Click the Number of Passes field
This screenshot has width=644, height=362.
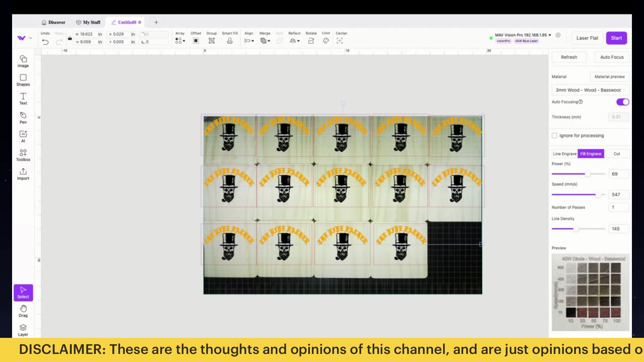click(618, 207)
